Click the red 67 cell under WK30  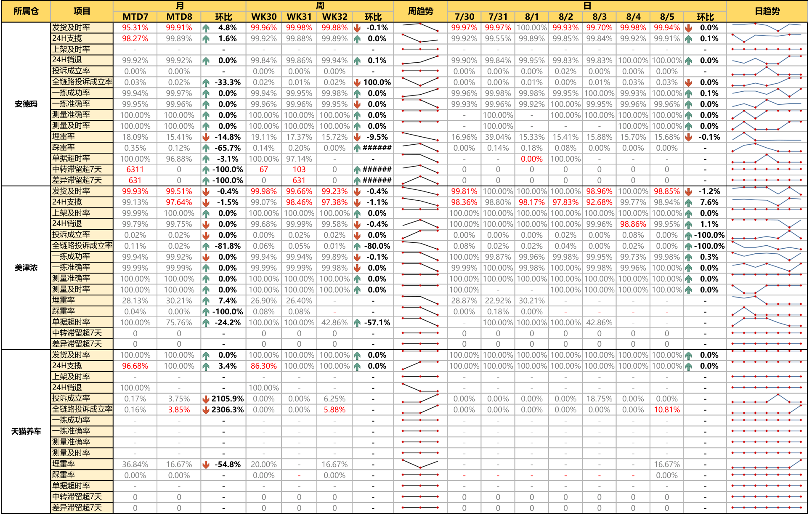tap(264, 170)
